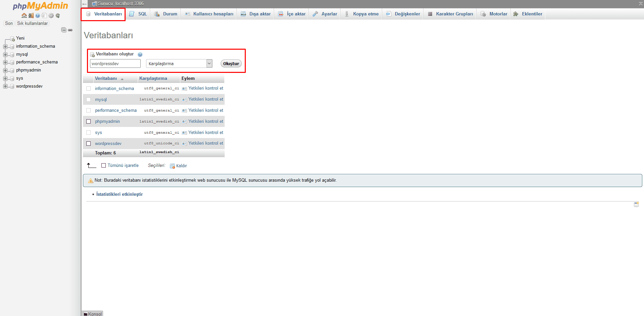Switch to the Durum tab
The height and width of the screenshot is (316, 644).
(x=166, y=14)
